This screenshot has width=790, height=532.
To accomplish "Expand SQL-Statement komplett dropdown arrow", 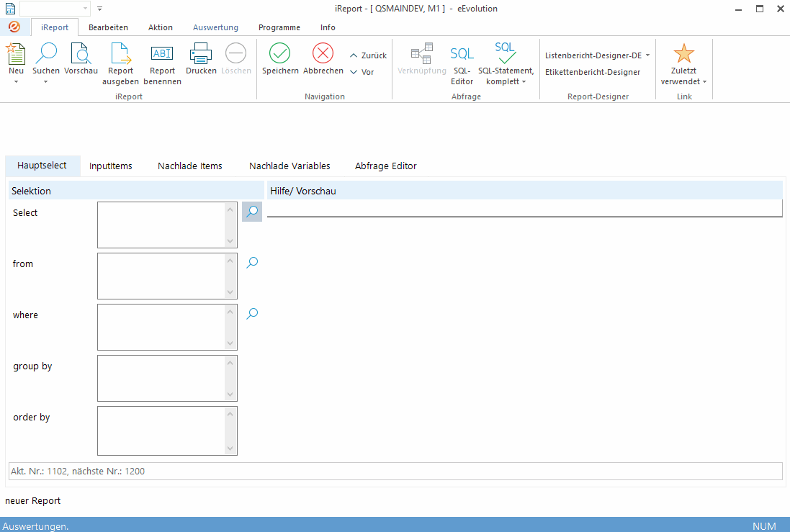I will pos(524,82).
